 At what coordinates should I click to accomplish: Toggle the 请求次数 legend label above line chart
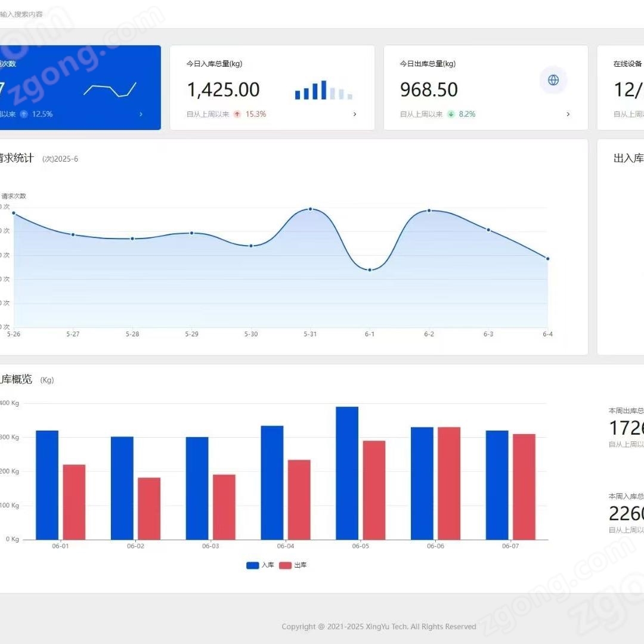[x=13, y=196]
